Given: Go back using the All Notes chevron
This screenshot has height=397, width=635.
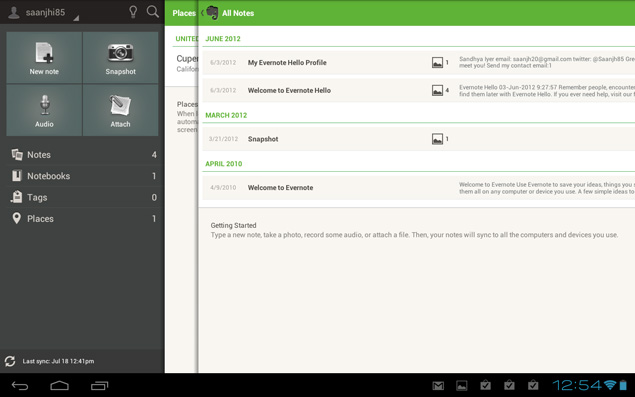Looking at the screenshot, I should point(202,13).
